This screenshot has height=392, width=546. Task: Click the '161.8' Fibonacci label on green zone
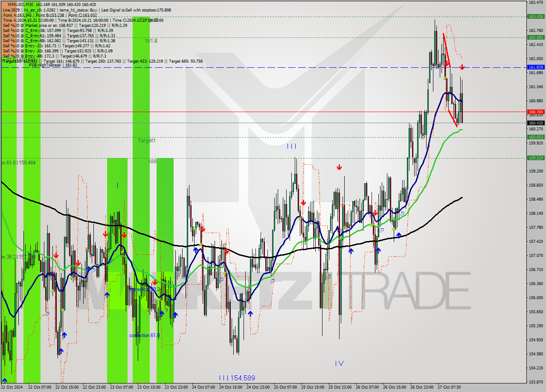pos(151,41)
